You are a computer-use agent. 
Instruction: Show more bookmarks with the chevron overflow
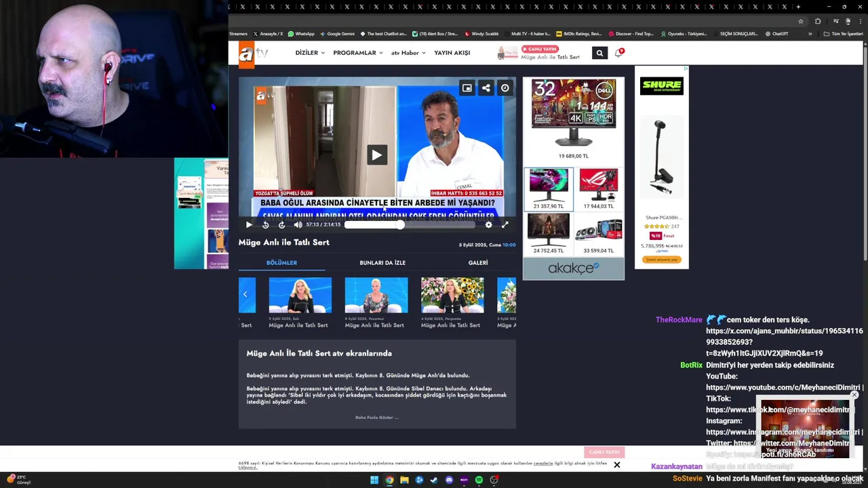[x=810, y=34]
